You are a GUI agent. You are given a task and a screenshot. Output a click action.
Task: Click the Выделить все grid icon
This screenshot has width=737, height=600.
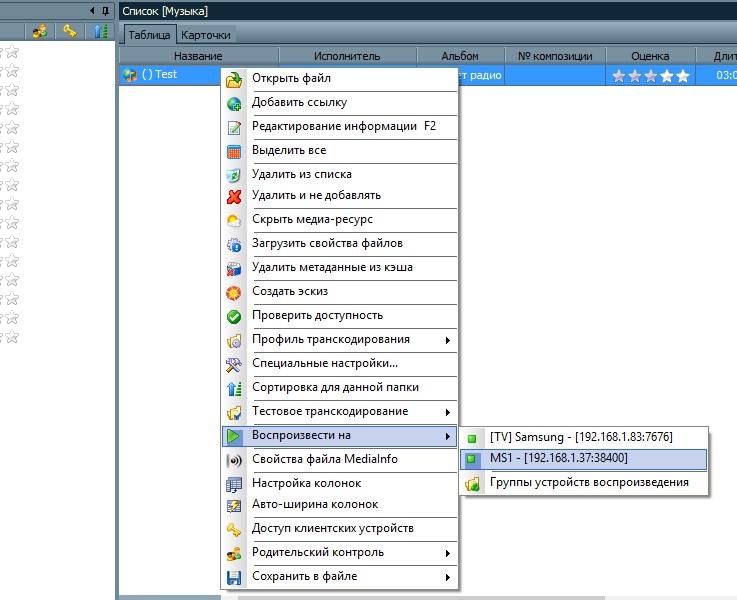[x=234, y=152]
